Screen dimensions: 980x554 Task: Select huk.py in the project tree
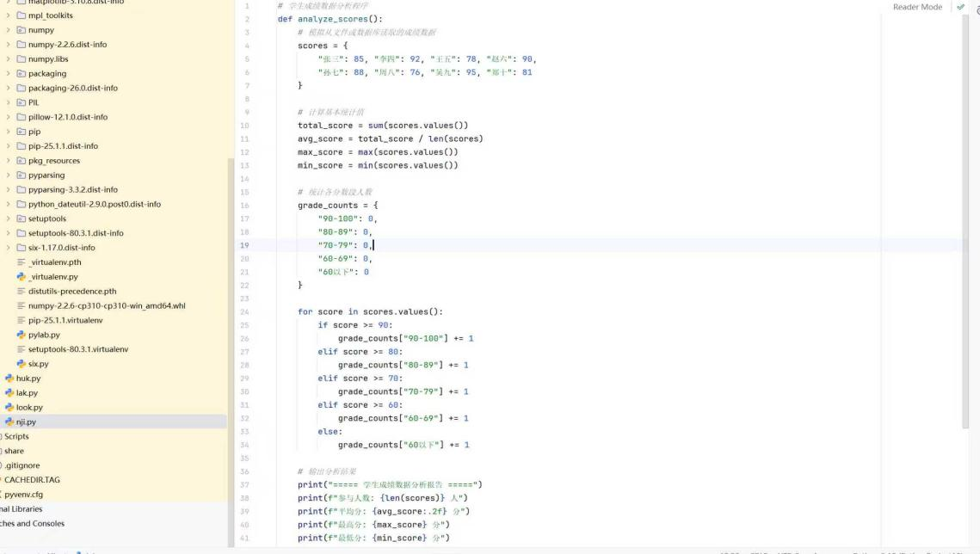point(28,379)
